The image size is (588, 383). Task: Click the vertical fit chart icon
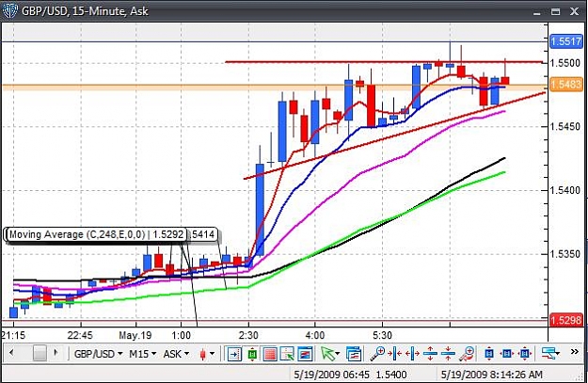click(x=489, y=354)
